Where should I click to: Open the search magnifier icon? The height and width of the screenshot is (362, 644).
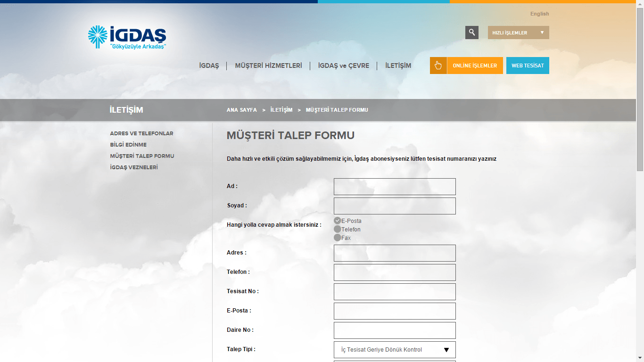pos(472,33)
